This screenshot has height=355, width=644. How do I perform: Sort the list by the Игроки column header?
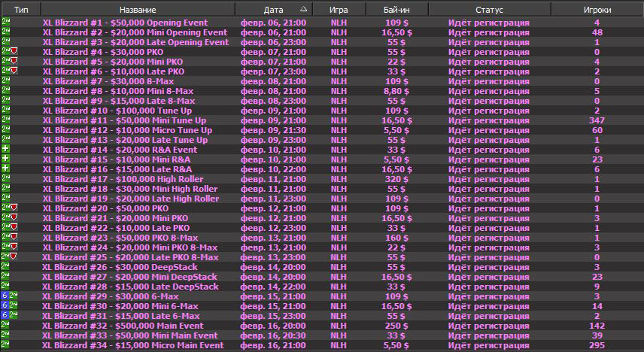pos(597,10)
